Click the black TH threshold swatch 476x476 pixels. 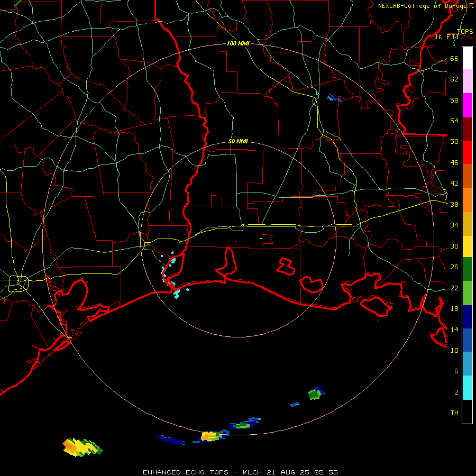coord(467,411)
